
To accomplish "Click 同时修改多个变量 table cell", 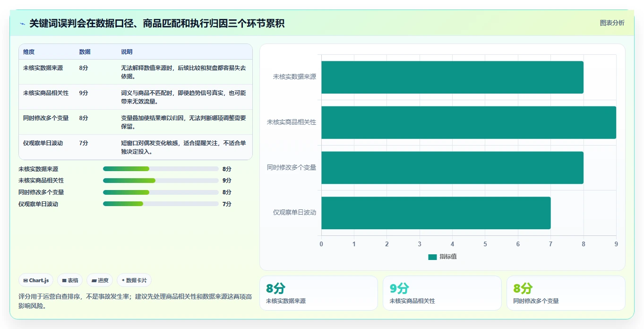I will [46, 118].
